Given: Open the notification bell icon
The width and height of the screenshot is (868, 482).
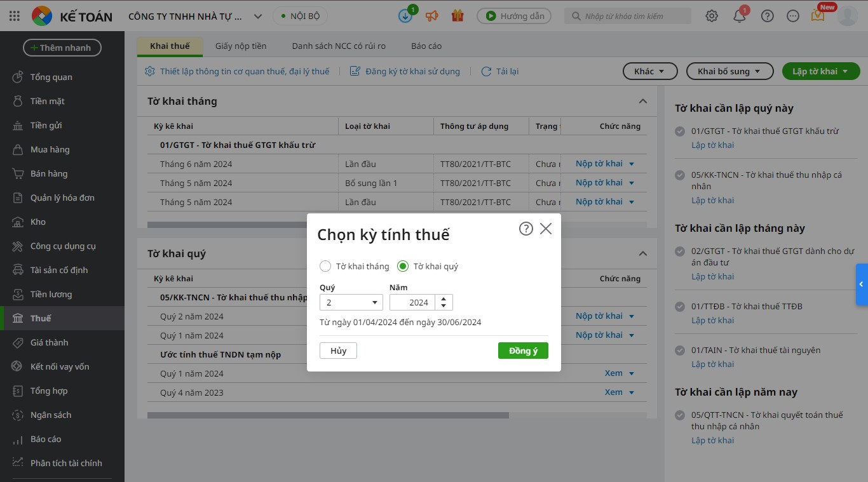Looking at the screenshot, I should [x=740, y=16].
